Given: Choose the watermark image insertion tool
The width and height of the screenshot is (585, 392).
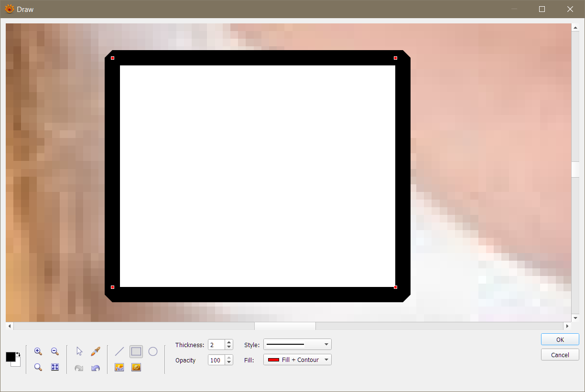Looking at the screenshot, I should tap(136, 367).
